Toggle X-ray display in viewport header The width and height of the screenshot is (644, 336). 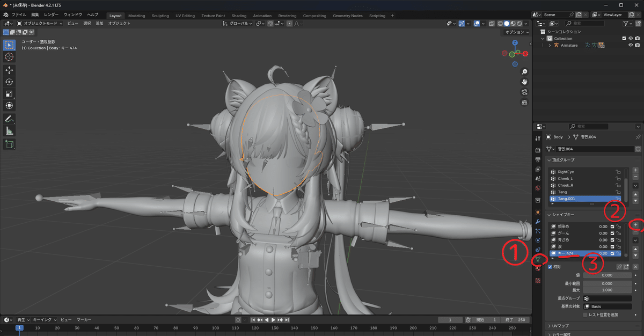click(x=492, y=24)
